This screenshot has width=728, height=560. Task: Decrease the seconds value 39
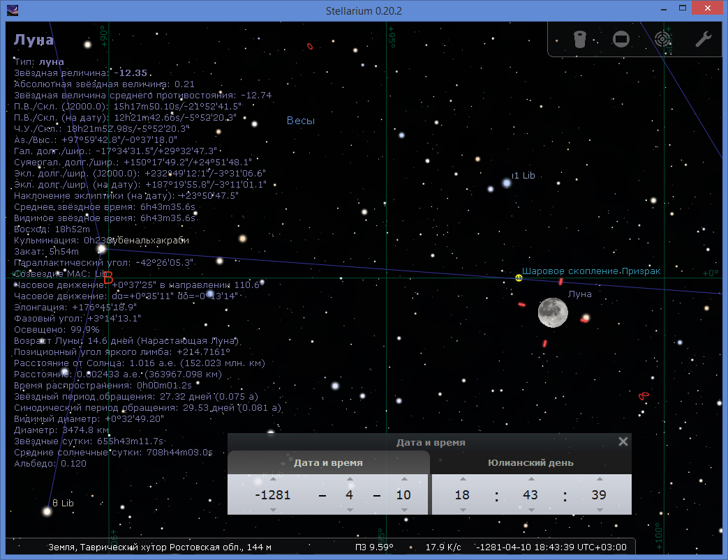tap(600, 510)
